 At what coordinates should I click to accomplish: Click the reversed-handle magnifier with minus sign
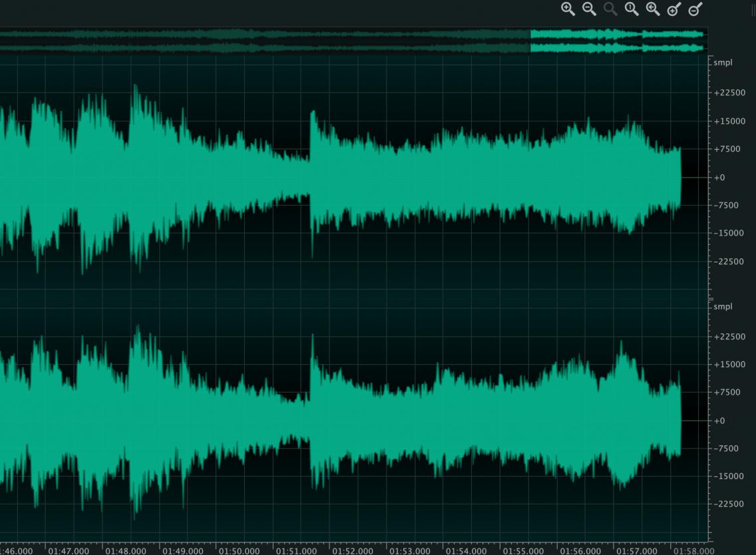tap(695, 9)
